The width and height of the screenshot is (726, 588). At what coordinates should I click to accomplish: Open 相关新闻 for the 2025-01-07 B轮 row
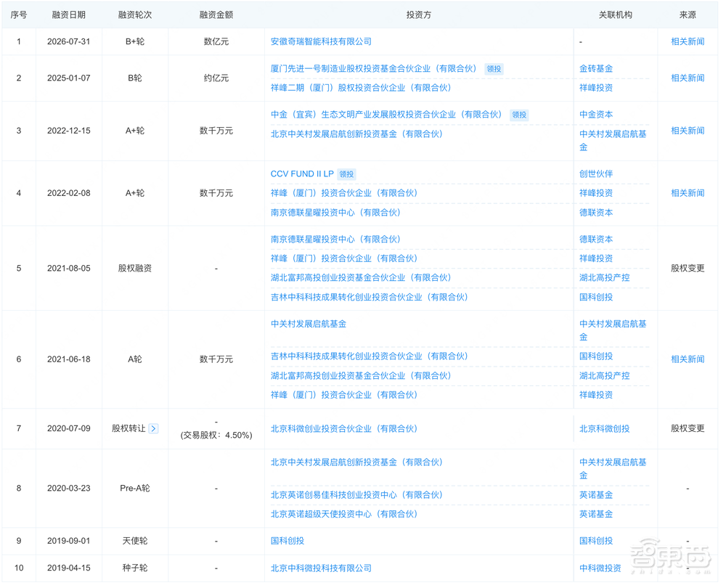tap(688, 78)
